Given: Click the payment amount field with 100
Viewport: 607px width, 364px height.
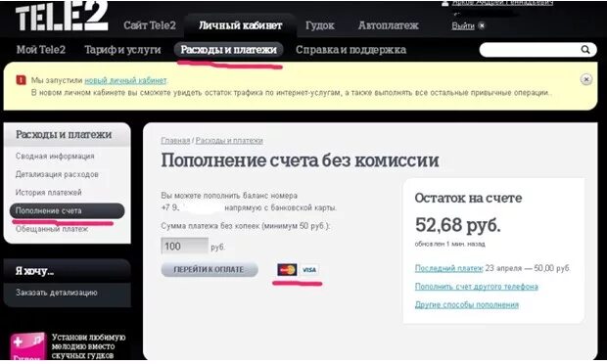Looking at the screenshot, I should (x=185, y=246).
